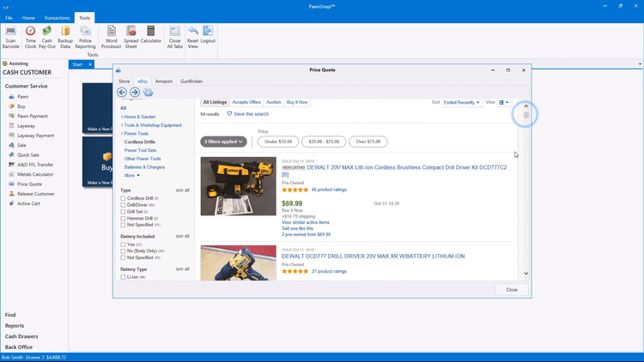Check the Drill/Driver type filter
This screenshot has height=362, width=644.
pos(123,205)
